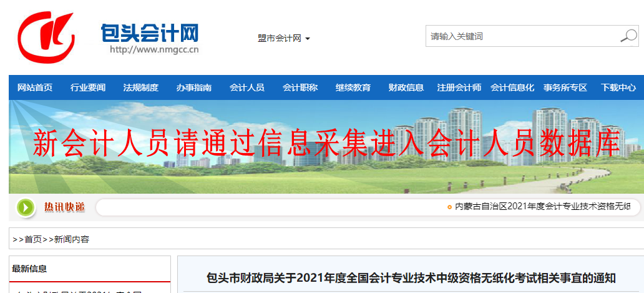Go to 事务所专区 section
The height and width of the screenshot is (293, 644).
[x=565, y=87]
